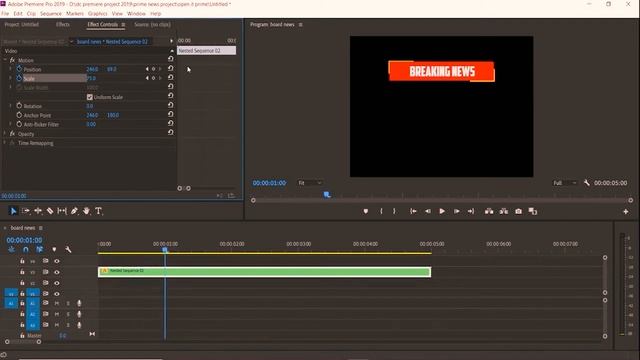Screen dimensions: 640x360
Task: Toggle insert sequences as nests button
Action: coord(11,249)
